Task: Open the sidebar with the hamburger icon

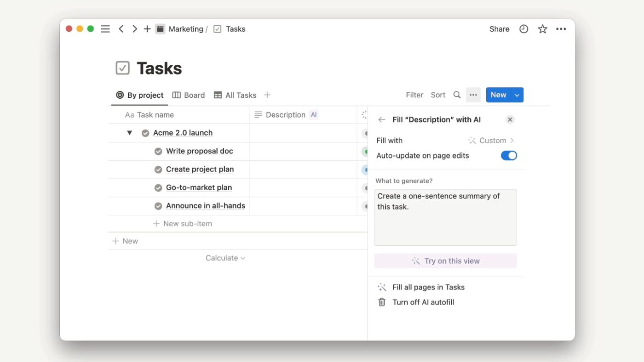Action: click(x=105, y=28)
